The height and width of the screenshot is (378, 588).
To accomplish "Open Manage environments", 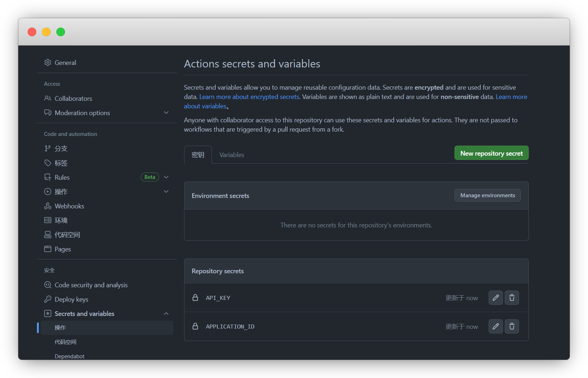I will click(x=487, y=195).
